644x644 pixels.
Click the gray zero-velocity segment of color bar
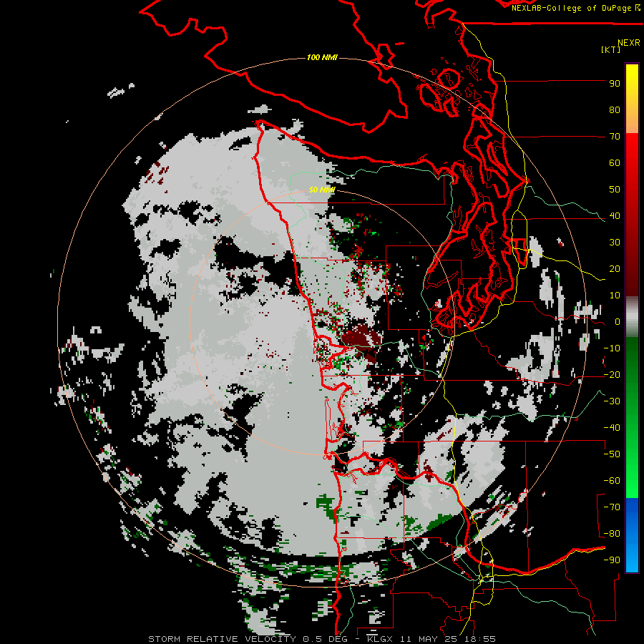[632, 317]
